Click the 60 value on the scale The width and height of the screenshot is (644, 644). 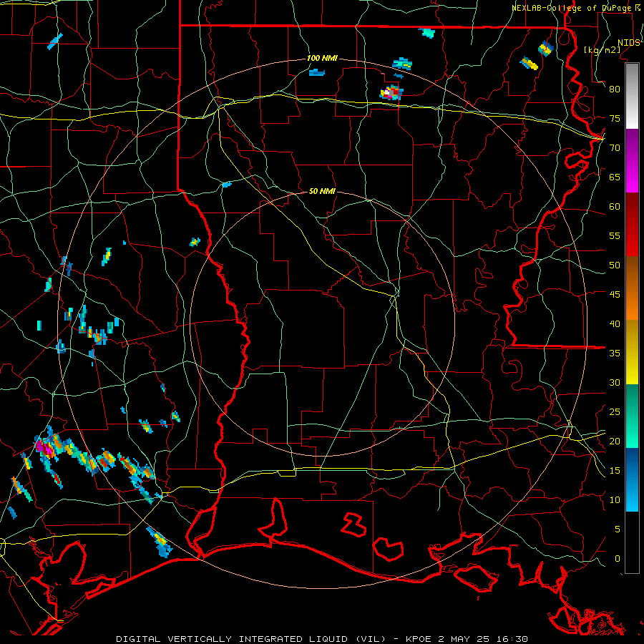615,207
